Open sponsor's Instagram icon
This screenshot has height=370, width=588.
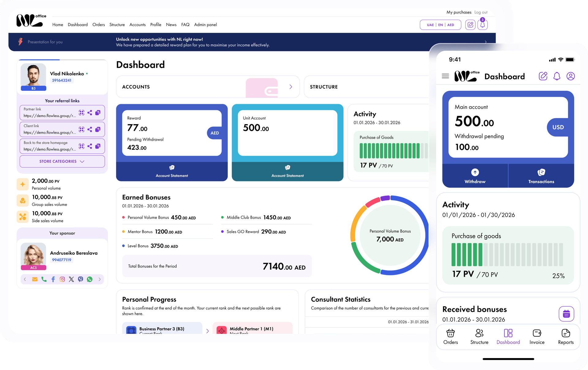(62, 279)
